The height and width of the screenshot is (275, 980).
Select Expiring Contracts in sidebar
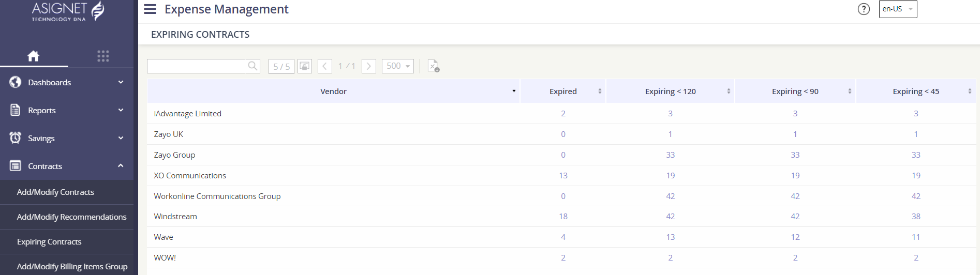pyautogui.click(x=49, y=241)
